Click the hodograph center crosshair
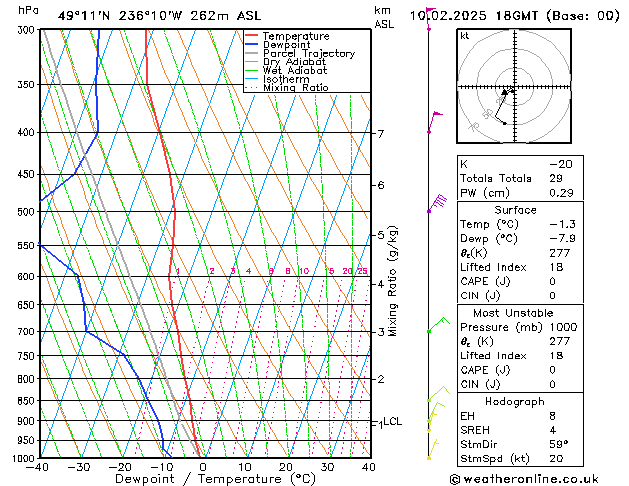 coord(515,87)
